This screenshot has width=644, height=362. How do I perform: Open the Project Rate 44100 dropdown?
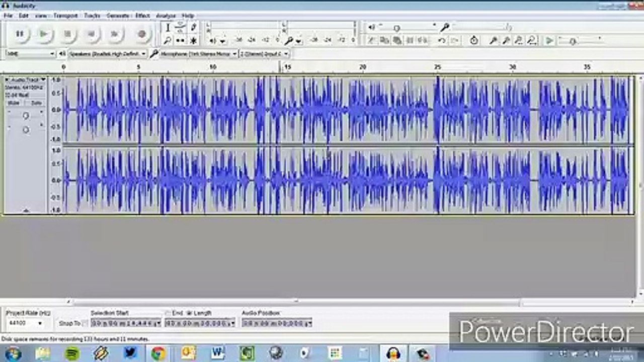pos(25,323)
